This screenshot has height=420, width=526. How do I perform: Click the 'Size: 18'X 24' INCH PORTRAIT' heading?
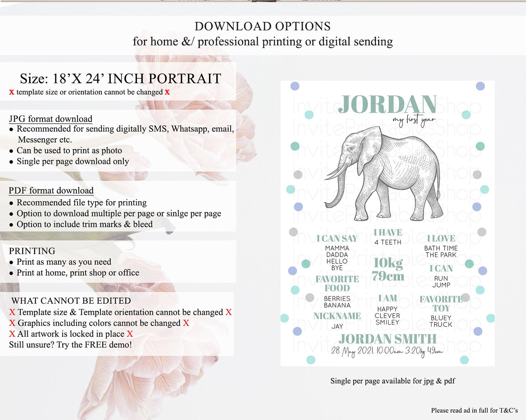120,78
